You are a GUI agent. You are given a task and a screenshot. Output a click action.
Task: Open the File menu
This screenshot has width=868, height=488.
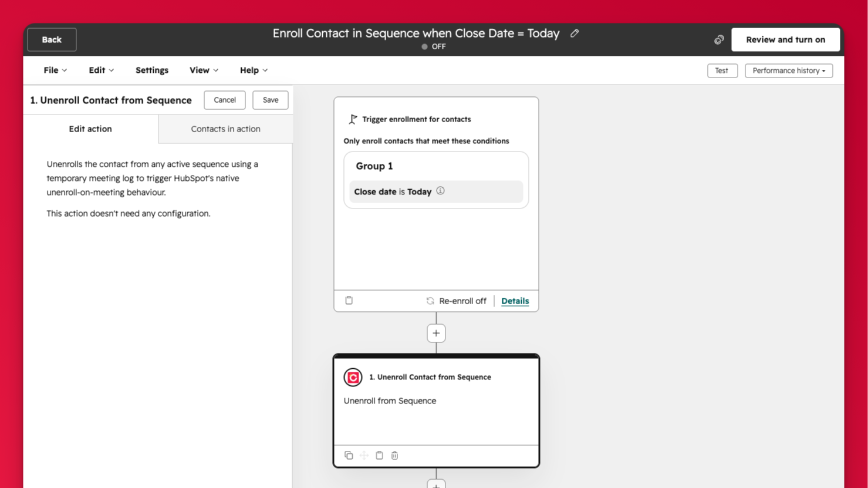pyautogui.click(x=55, y=70)
